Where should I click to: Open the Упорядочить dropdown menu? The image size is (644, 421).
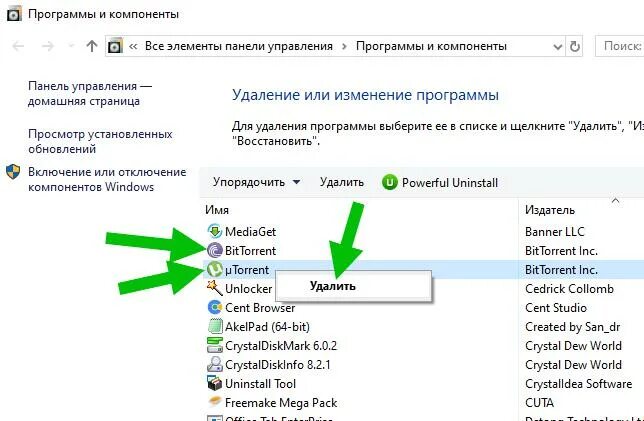257,182
